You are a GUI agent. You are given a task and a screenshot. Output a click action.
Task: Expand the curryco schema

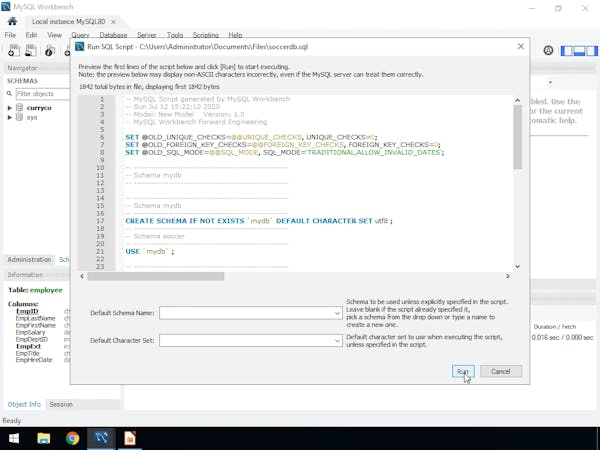tap(10, 108)
